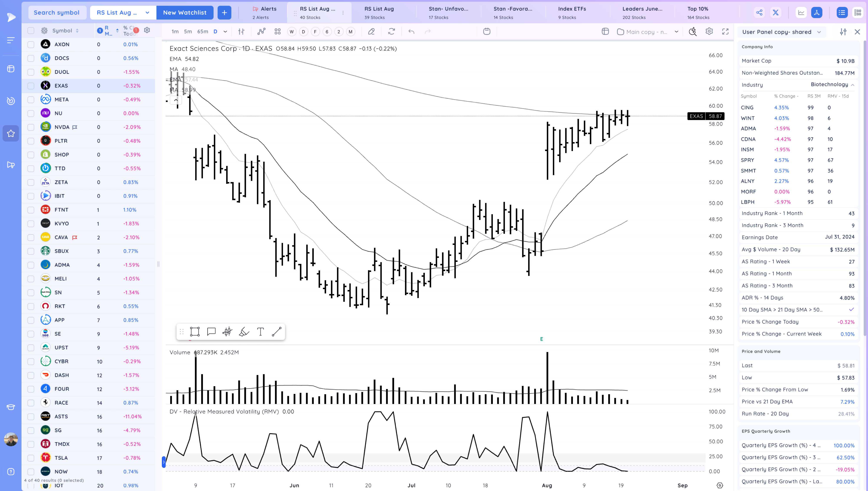
Task: Select the rectangle drawing tool
Action: [x=195, y=331]
